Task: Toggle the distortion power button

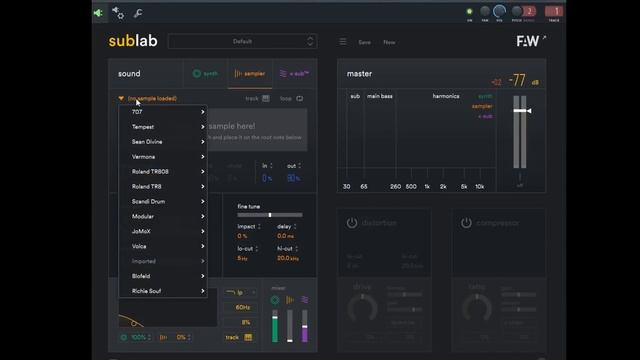Action: [x=352, y=223]
